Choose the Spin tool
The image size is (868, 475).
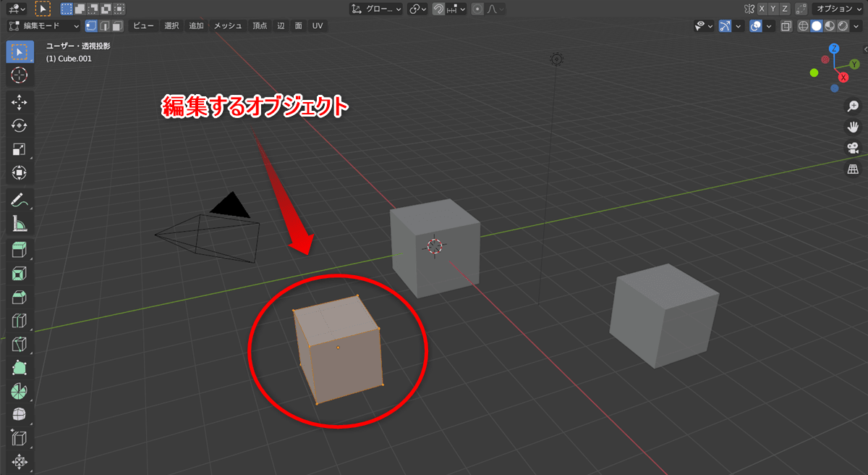point(20,391)
